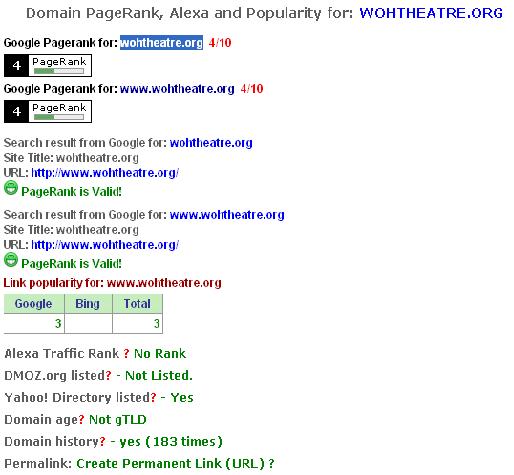Click the question mark after Yahoo! Directory listed
This screenshot has width=514, height=475.
pos(153,397)
